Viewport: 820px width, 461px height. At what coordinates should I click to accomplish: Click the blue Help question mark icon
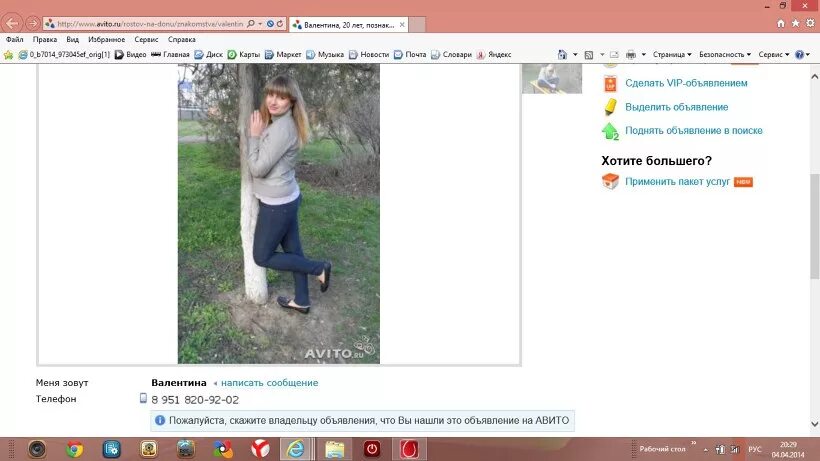pyautogui.click(x=799, y=54)
